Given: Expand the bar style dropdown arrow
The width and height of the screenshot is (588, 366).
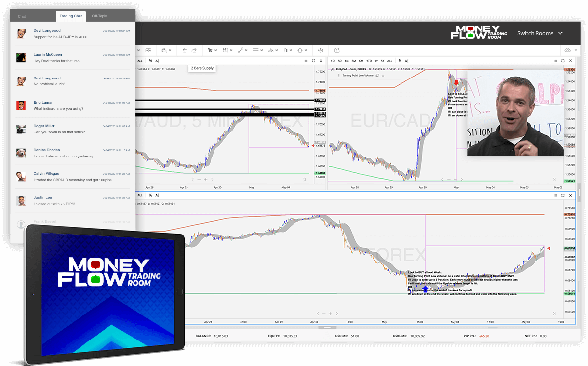Looking at the screenshot, I should (291, 50).
